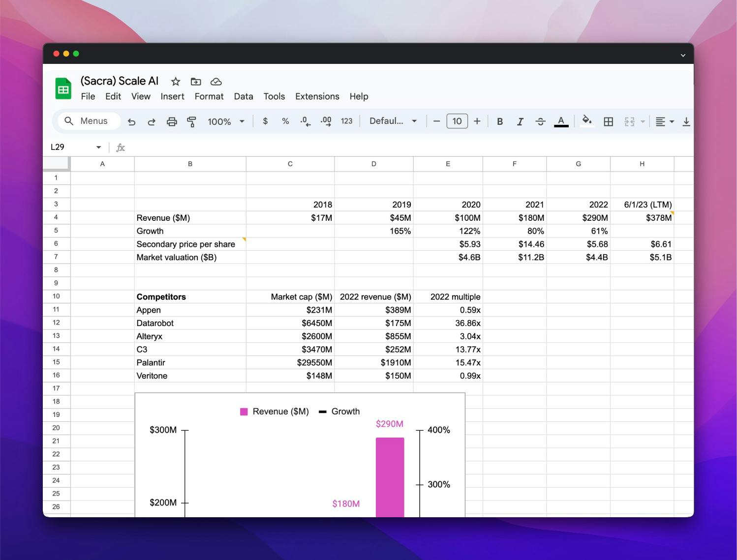Screen dimensions: 737x560
Task: Select column H header
Action: click(642, 164)
